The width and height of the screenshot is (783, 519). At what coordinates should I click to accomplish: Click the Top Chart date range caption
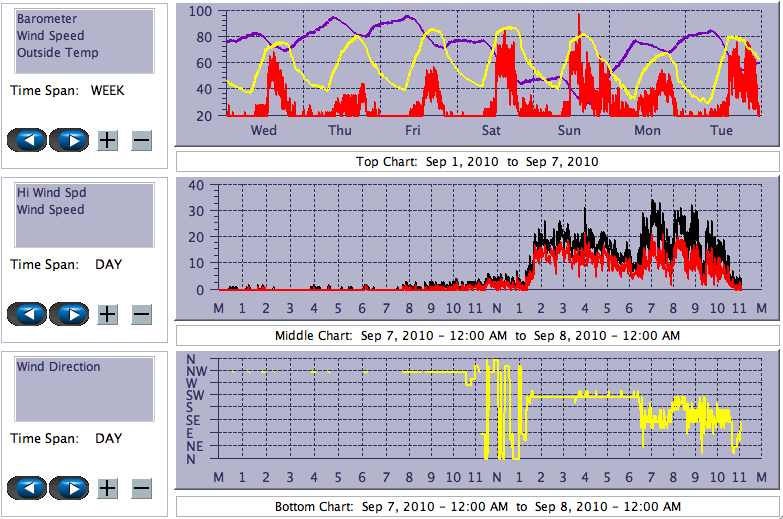pyautogui.click(x=477, y=161)
